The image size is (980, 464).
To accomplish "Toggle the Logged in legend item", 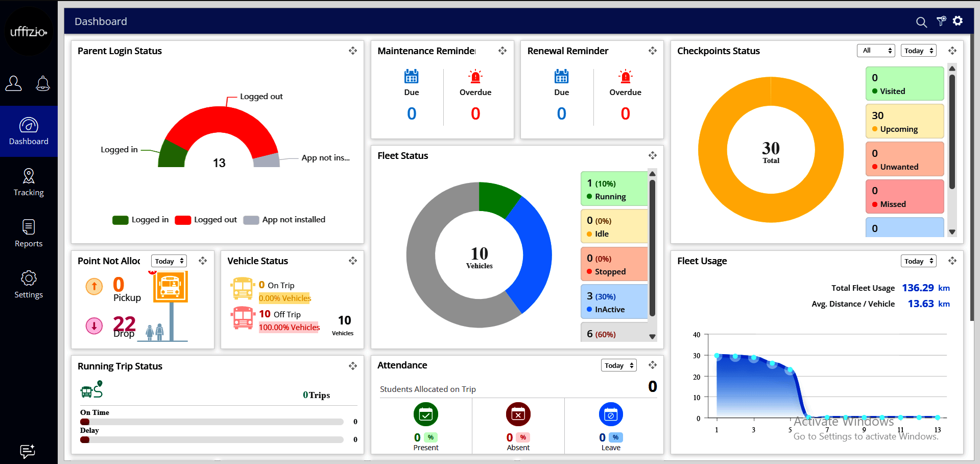I will click(x=140, y=220).
